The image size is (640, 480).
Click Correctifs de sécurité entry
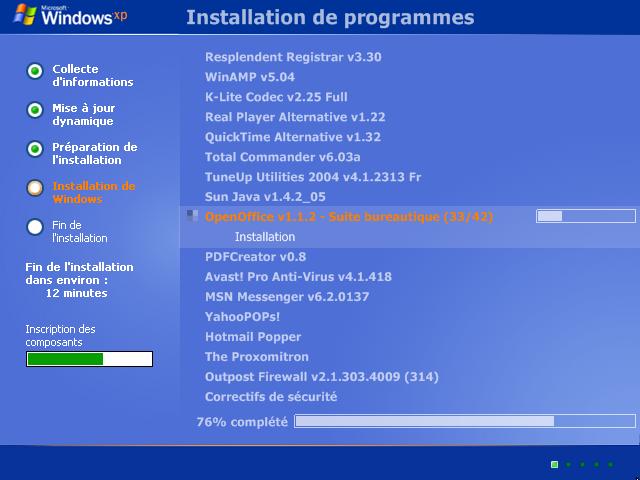point(271,397)
